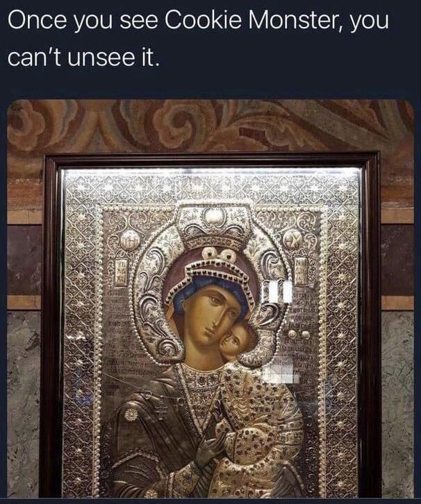Select the round medallion at upper right
Viewport: 421px width, 504px height.
click(x=292, y=240)
